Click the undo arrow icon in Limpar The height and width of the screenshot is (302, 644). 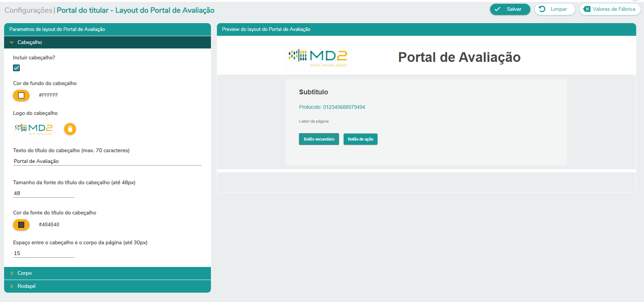pos(542,9)
